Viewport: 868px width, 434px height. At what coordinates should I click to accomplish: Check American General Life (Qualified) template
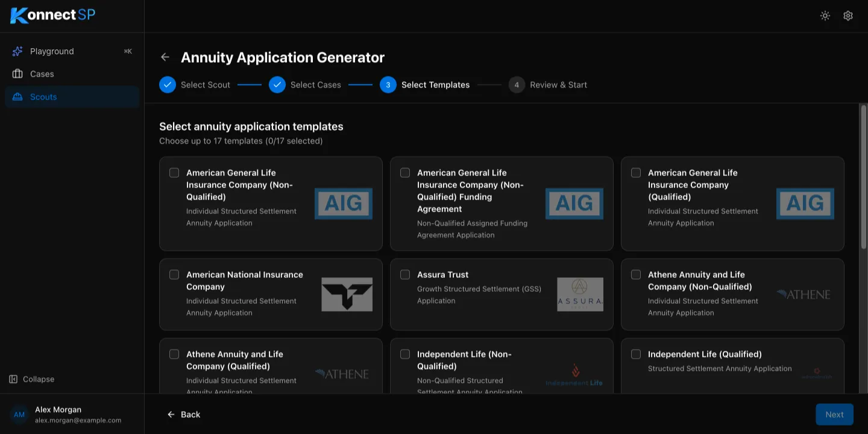636,172
